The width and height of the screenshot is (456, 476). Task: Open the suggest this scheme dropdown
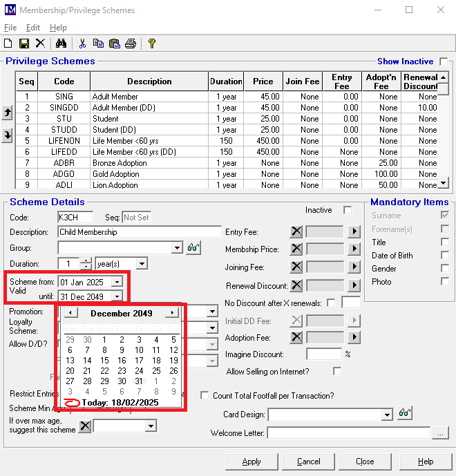click(151, 426)
